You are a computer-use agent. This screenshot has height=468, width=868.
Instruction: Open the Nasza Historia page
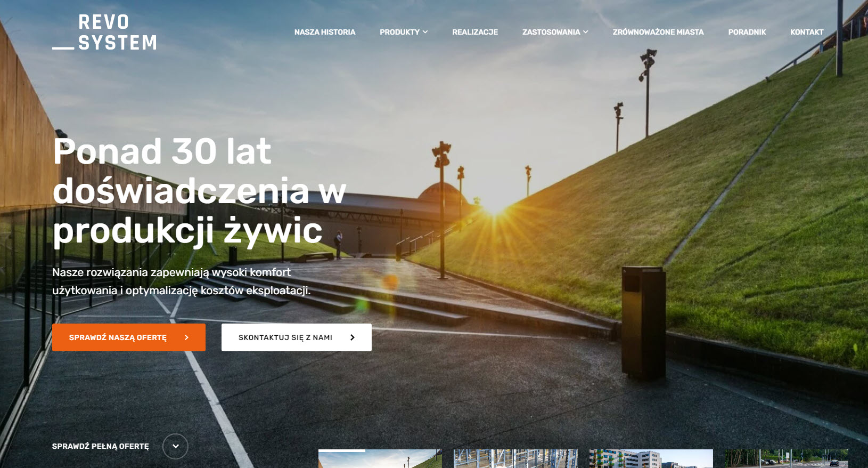[325, 32]
